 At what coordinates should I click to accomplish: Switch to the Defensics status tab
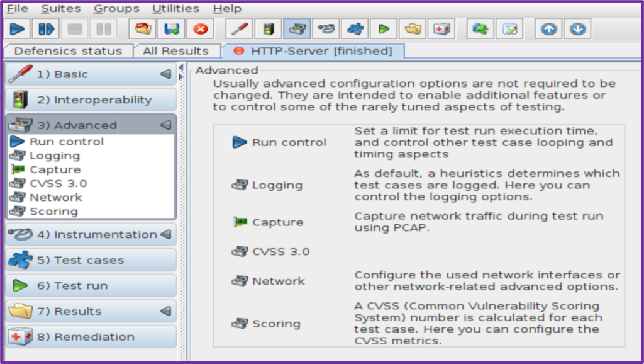68,51
